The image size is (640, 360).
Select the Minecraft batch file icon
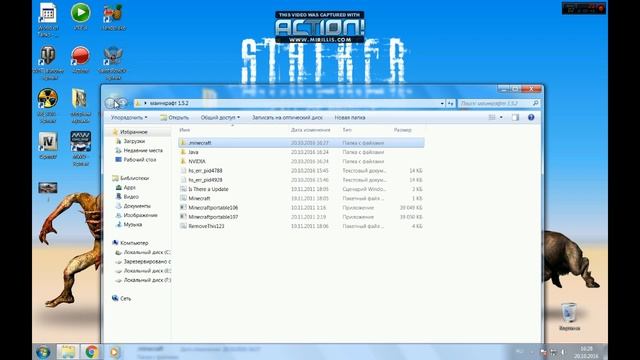tap(183, 198)
